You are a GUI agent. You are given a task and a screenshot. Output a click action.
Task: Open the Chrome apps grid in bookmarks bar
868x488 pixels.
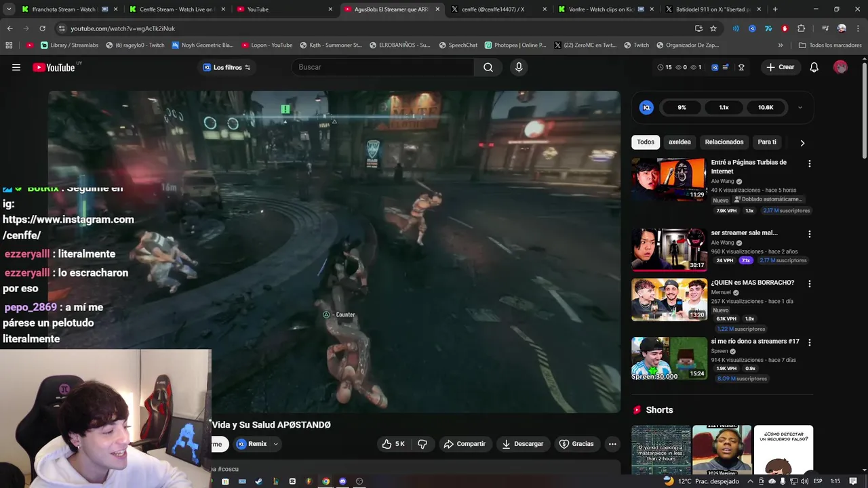(x=9, y=45)
